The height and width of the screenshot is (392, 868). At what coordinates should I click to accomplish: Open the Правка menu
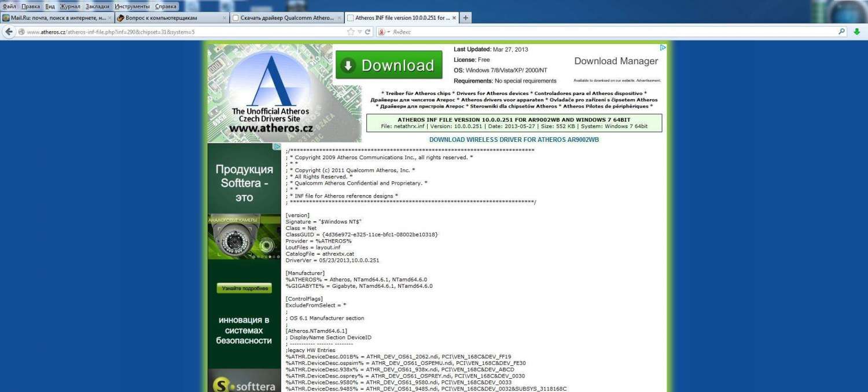31,6
